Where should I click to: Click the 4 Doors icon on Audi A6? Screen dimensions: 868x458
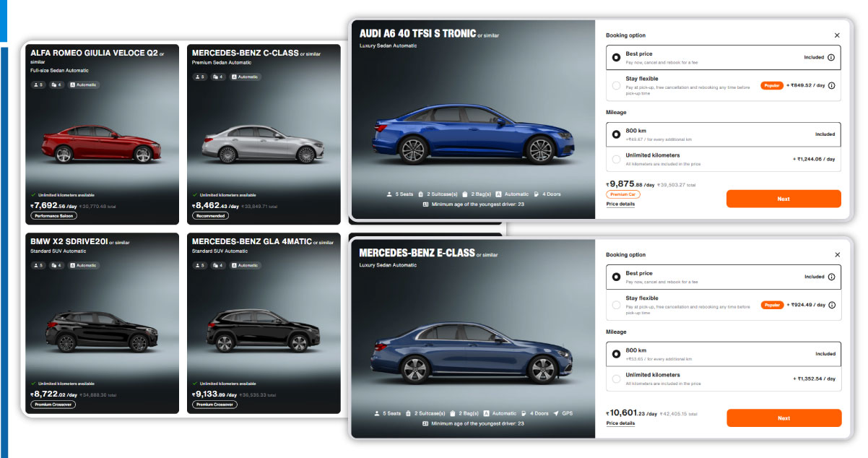coord(536,194)
